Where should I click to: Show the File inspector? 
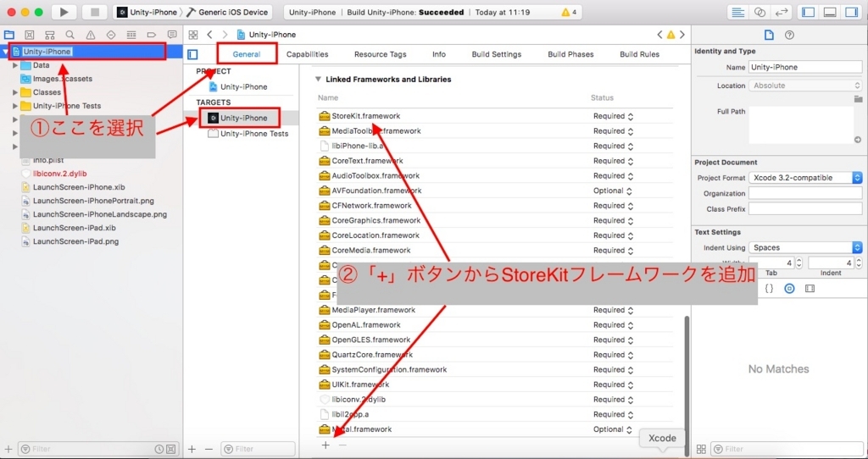click(x=769, y=35)
